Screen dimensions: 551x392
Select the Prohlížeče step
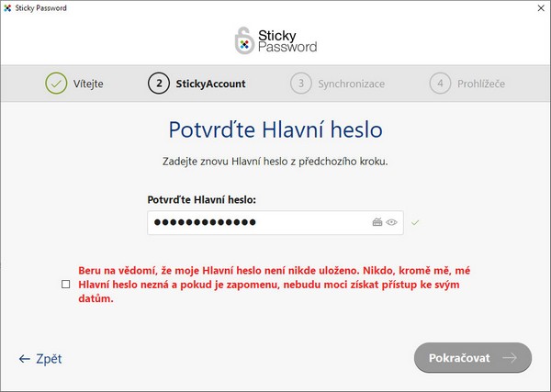coord(467,84)
